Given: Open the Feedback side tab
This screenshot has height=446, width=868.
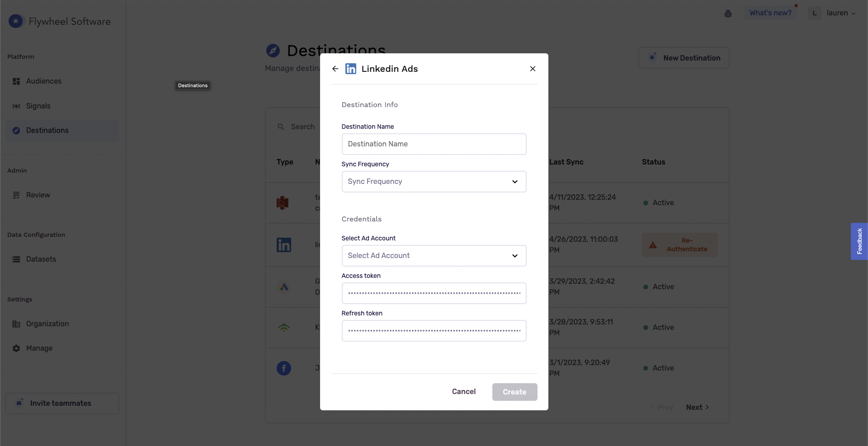Looking at the screenshot, I should click(x=859, y=241).
